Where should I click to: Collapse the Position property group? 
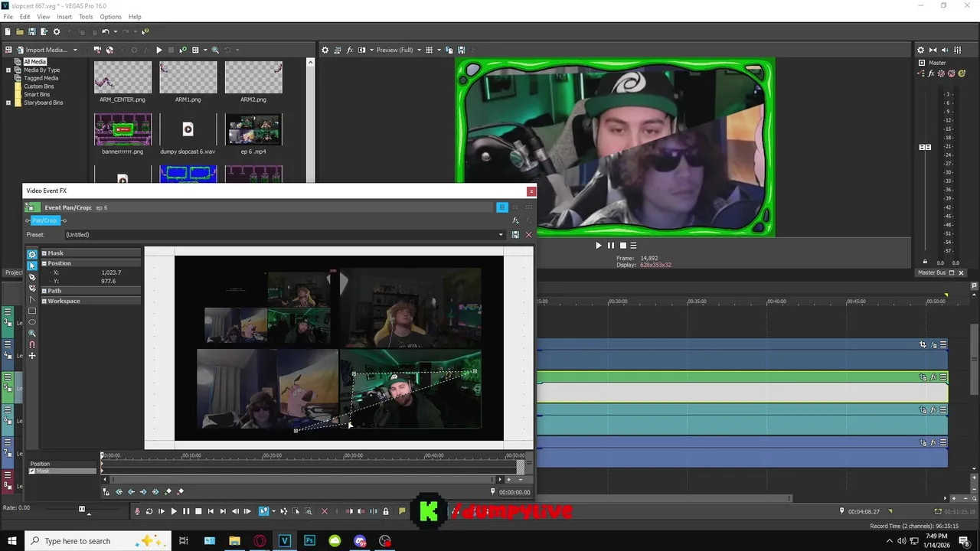click(x=44, y=263)
